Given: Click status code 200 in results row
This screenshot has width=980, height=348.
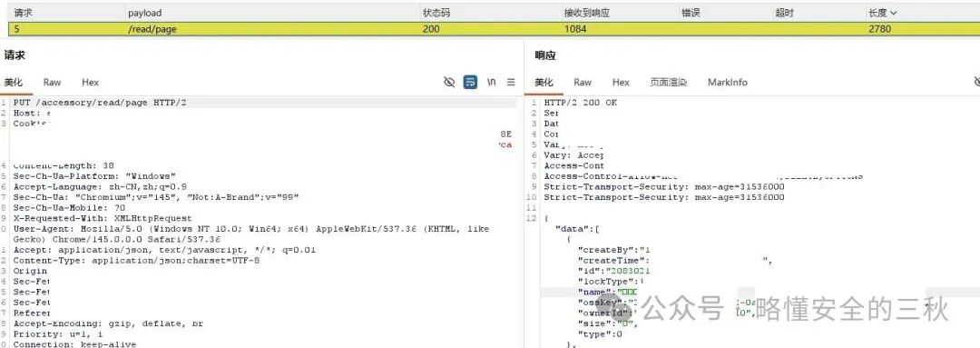Looking at the screenshot, I should 431,29.
